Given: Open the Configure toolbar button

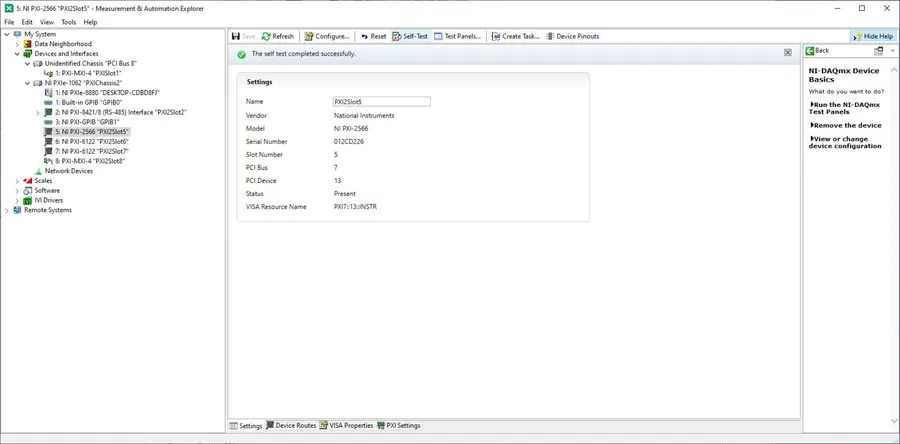Looking at the screenshot, I should (x=327, y=36).
